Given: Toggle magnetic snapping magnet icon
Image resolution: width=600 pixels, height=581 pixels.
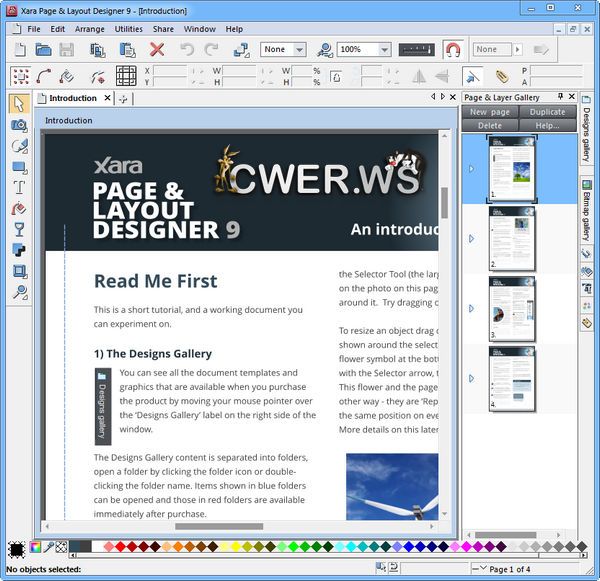Looking at the screenshot, I should [x=453, y=49].
